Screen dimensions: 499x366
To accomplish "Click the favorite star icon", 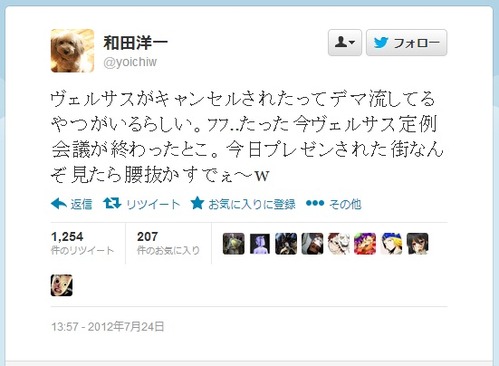I will pyautogui.click(x=197, y=203).
